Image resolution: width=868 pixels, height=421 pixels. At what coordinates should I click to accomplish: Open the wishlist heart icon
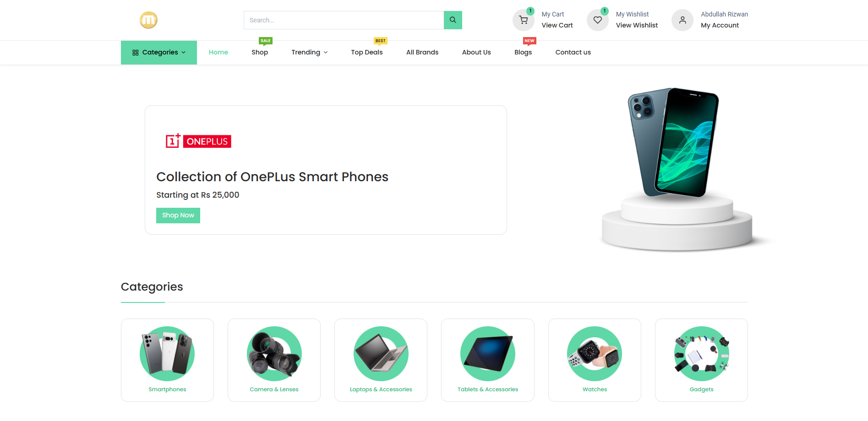point(598,20)
